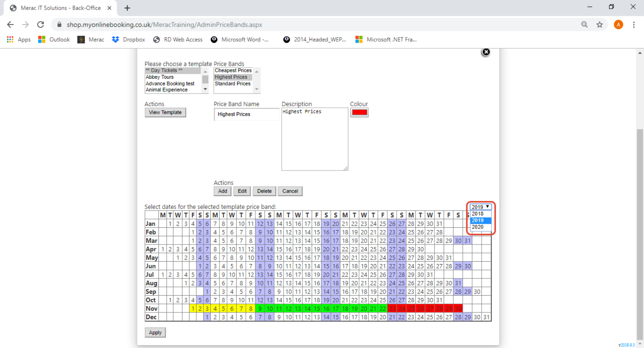Bookmark this page with the star
The image size is (644, 348).
[x=599, y=25]
